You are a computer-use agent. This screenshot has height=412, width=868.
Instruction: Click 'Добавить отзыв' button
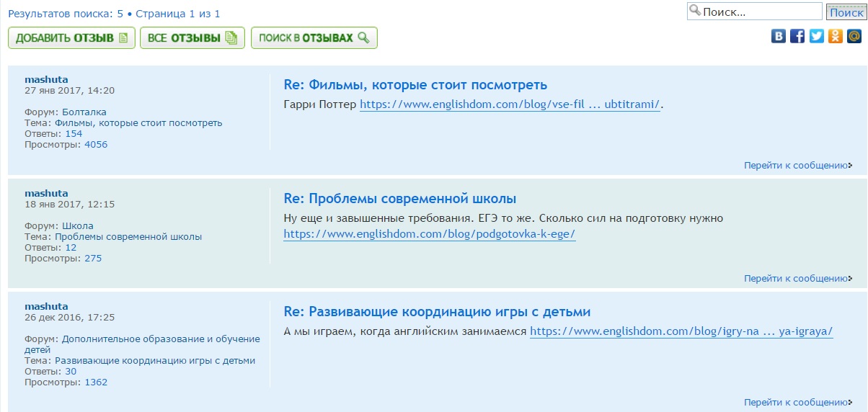[71, 38]
